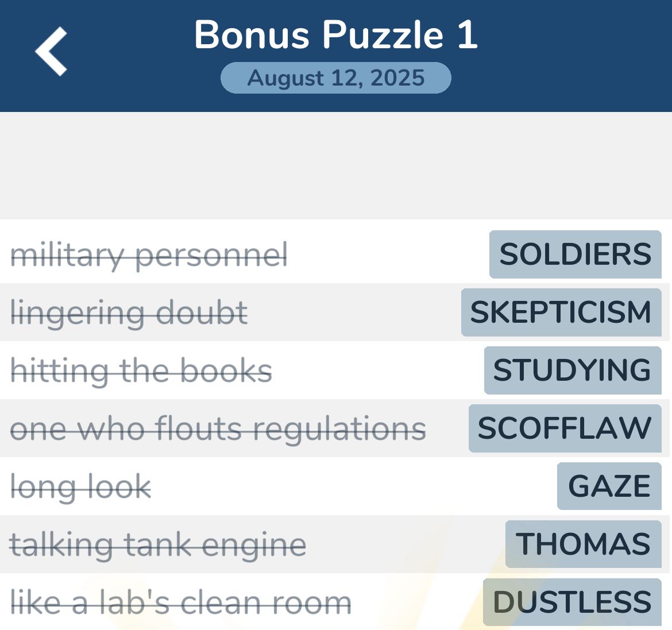The width and height of the screenshot is (672, 630).
Task: Tap the GAZE answer tile
Action: pyautogui.click(x=609, y=486)
